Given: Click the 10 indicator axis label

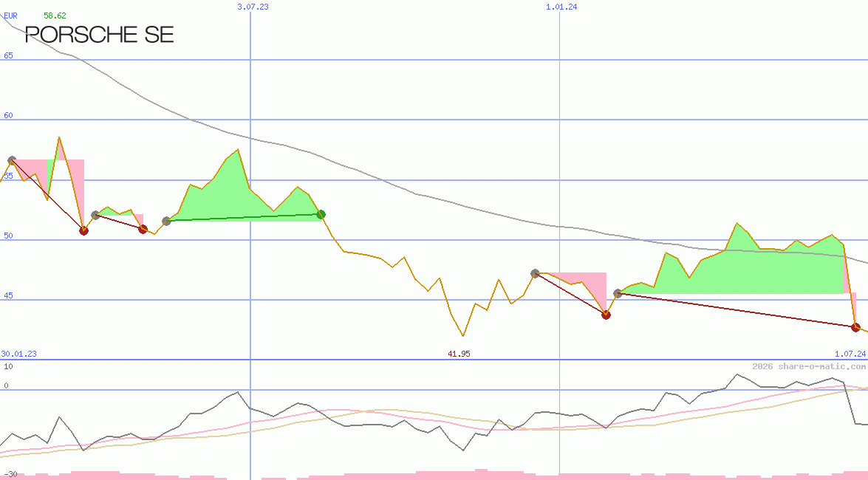Looking at the screenshot, I should (8, 366).
